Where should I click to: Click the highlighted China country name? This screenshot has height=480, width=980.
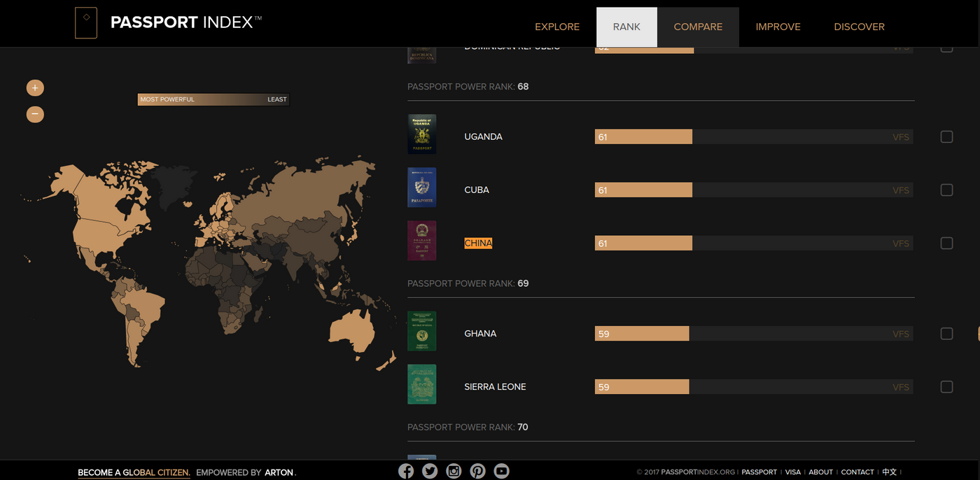pyautogui.click(x=478, y=243)
